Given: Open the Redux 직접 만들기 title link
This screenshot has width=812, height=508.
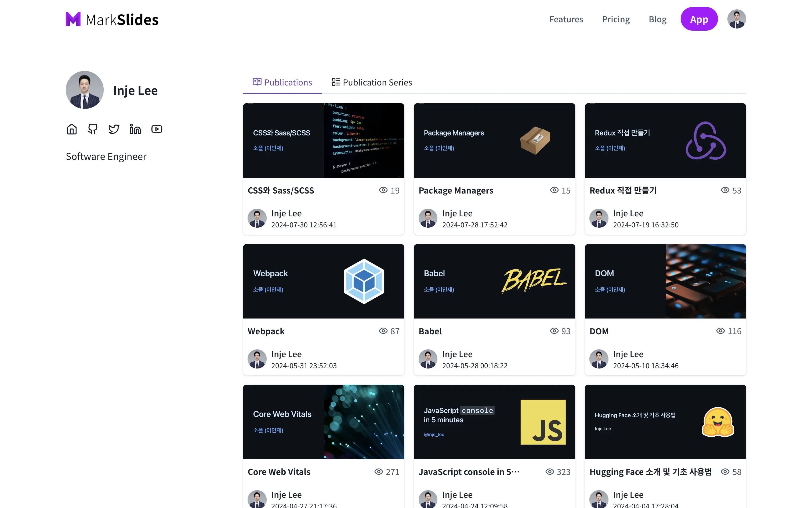Looking at the screenshot, I should [623, 191].
